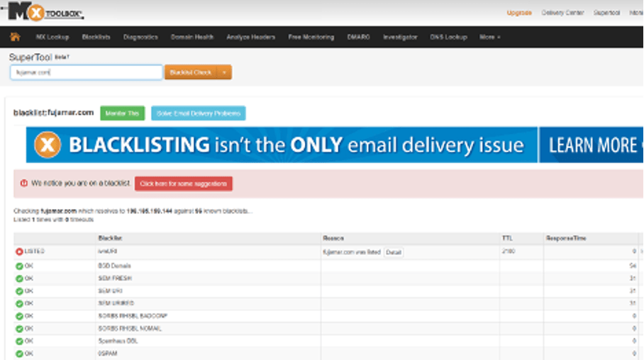Click green OK icon for SORBS RHSBL NOMAIL
The image size is (644, 360).
click(19, 329)
